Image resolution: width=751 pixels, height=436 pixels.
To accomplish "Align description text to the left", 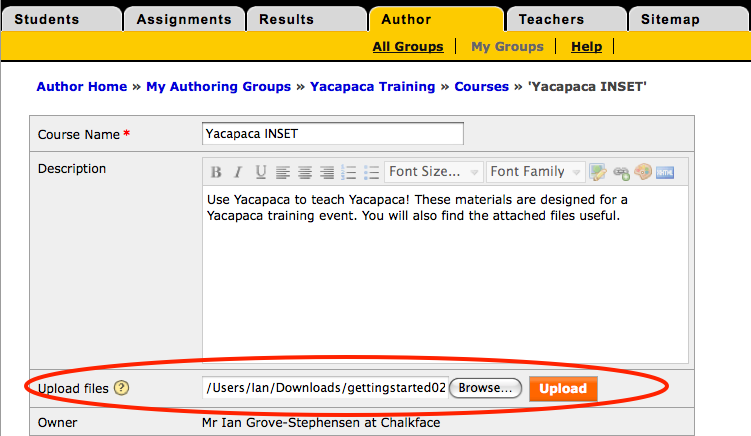I will [283, 172].
